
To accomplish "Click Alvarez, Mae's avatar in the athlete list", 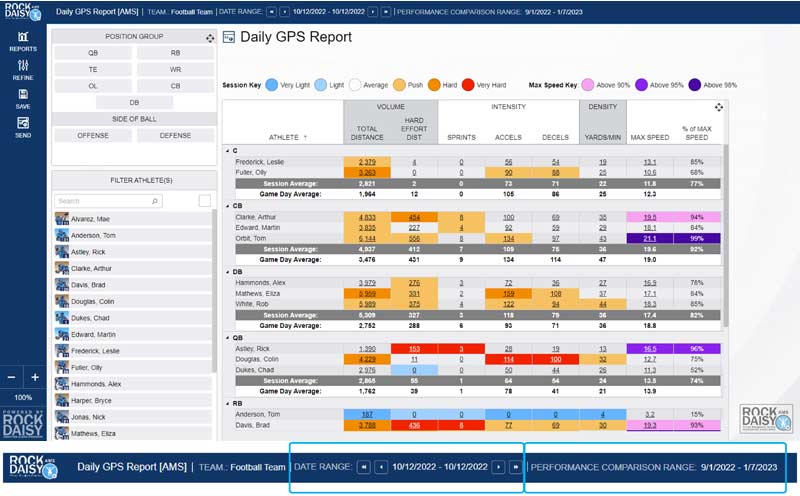I will point(62,219).
